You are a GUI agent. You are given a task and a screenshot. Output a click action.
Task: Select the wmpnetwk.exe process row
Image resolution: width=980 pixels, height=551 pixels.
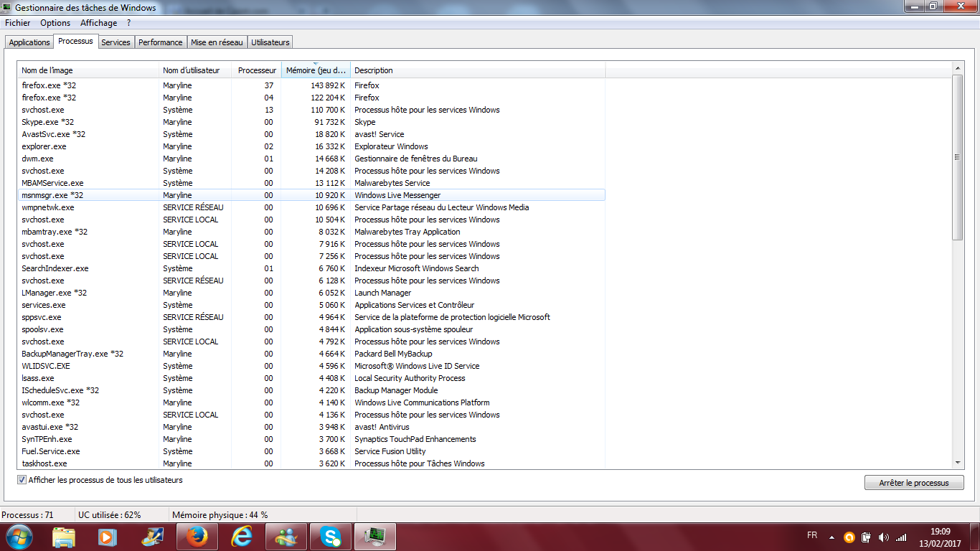[311, 207]
